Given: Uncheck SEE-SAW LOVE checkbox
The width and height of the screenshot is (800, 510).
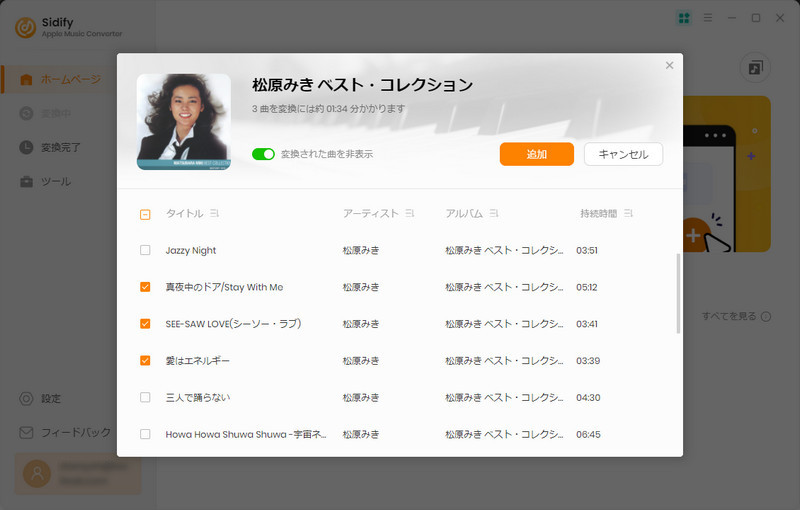Looking at the screenshot, I should pyautogui.click(x=145, y=323).
